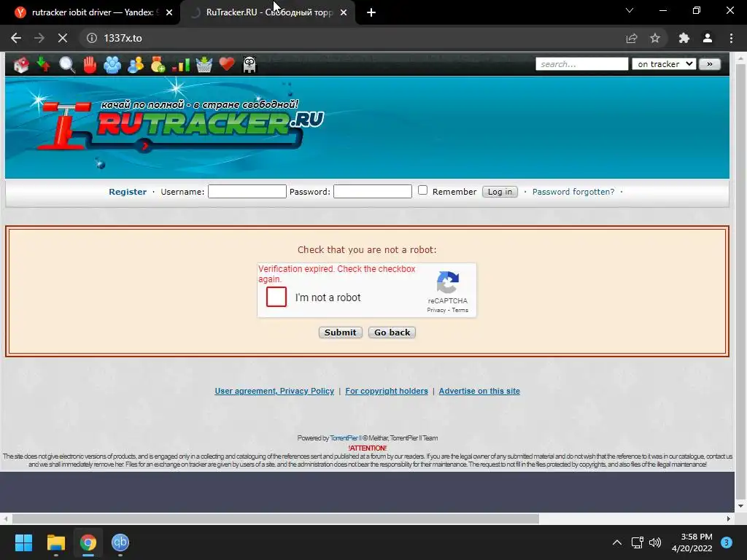Image resolution: width=747 pixels, height=560 pixels.
Task: Open the two users icon
Action: pyautogui.click(x=135, y=64)
